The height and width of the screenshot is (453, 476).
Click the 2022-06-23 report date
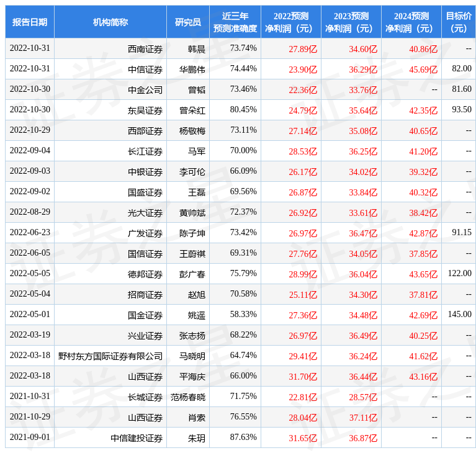tap(30, 232)
